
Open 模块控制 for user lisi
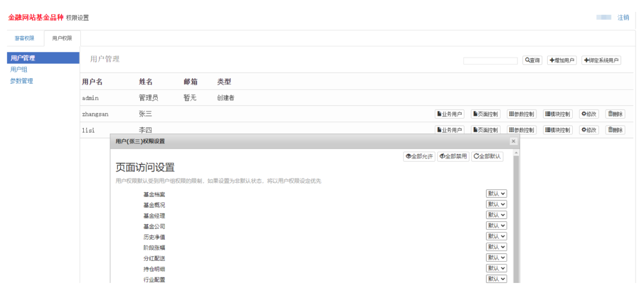point(558,130)
